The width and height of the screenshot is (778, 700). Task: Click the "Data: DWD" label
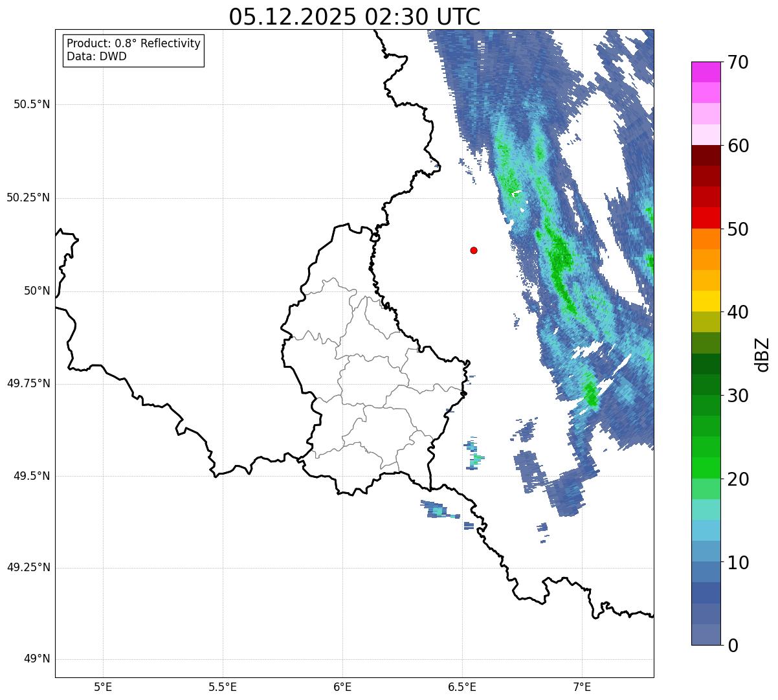pyautogui.click(x=96, y=56)
